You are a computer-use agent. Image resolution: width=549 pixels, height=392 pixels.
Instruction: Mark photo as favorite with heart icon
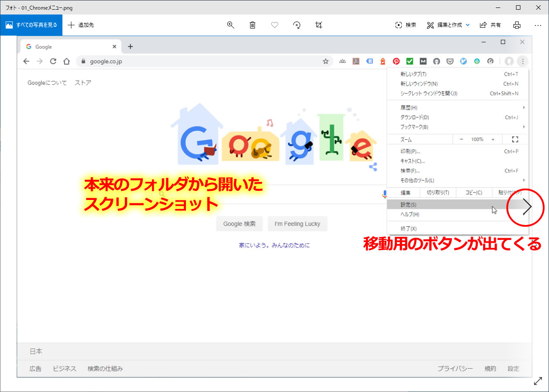click(275, 25)
